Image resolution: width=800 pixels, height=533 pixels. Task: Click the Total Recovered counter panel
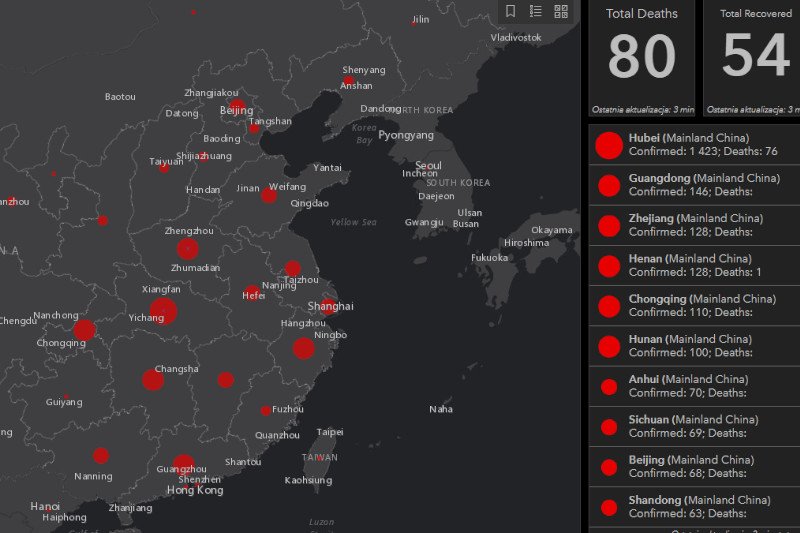coord(754,58)
